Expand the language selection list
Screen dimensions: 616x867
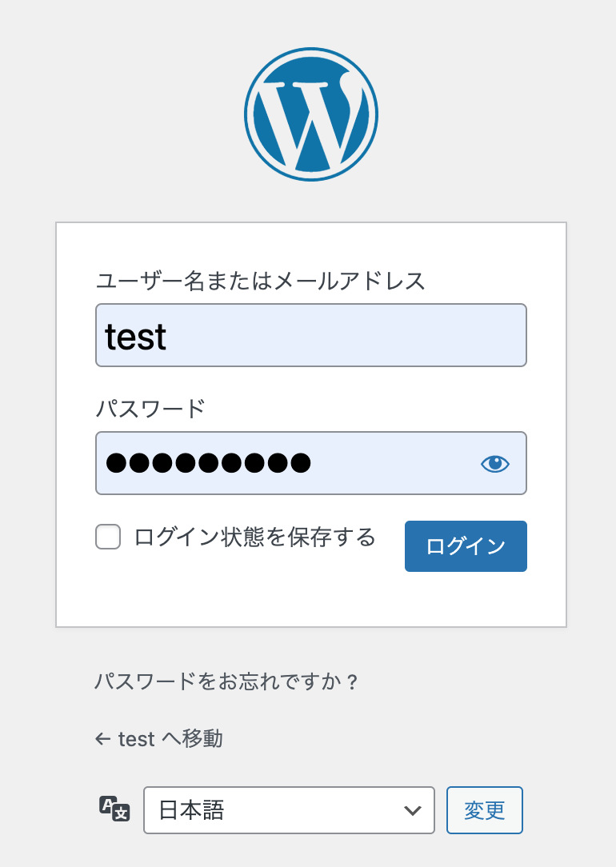coord(288,810)
